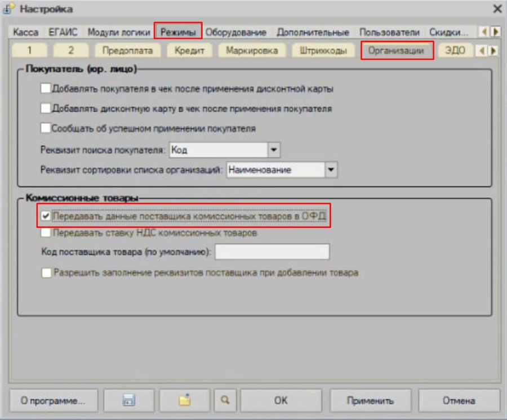This screenshot has width=507, height=420.
Task: Click the folder open icon button
Action: [185, 400]
